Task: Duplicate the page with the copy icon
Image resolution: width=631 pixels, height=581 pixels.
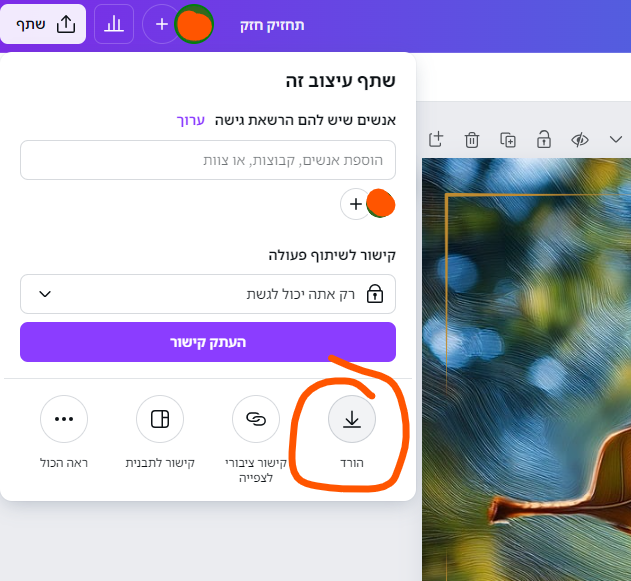Action: 508,140
